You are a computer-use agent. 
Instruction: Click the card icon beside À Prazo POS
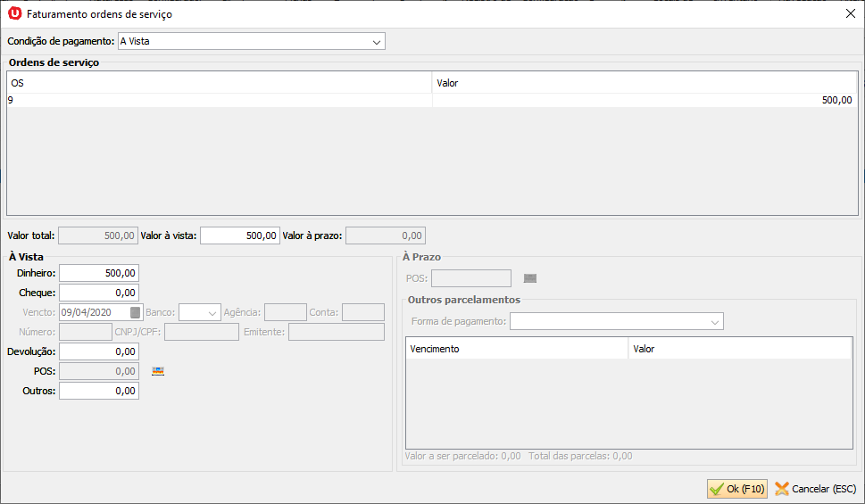tap(530, 278)
